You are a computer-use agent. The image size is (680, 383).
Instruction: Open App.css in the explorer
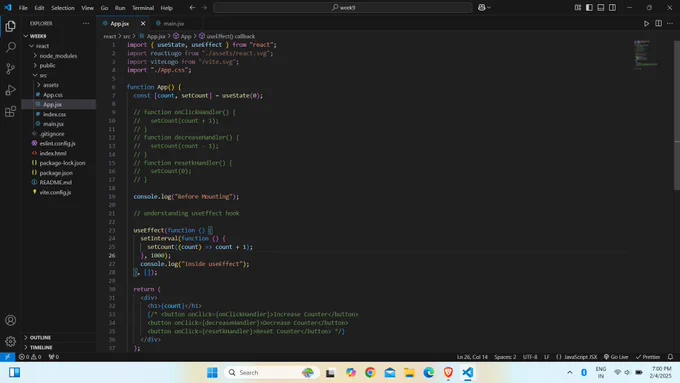click(52, 95)
